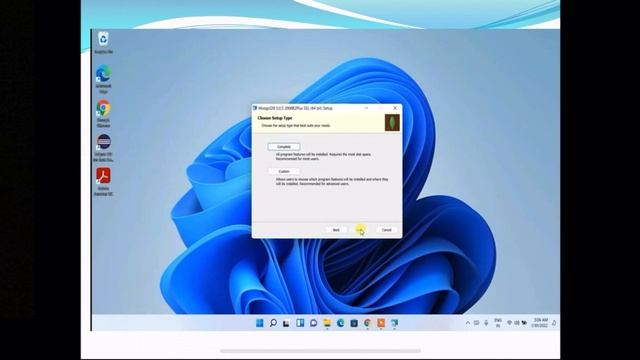Open network Wi-Fi tray icon
Screen dimensions: 640x360
[x=509, y=323]
